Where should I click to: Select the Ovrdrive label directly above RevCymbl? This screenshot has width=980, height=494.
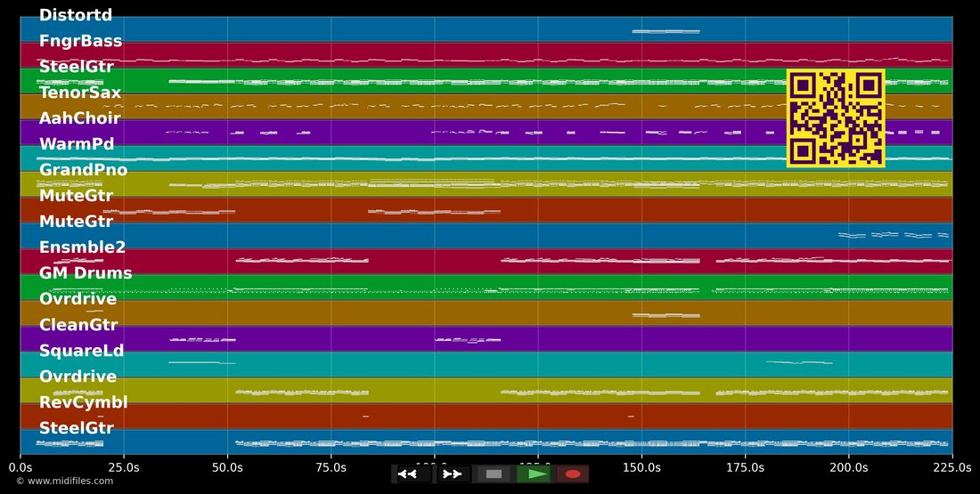click(78, 376)
